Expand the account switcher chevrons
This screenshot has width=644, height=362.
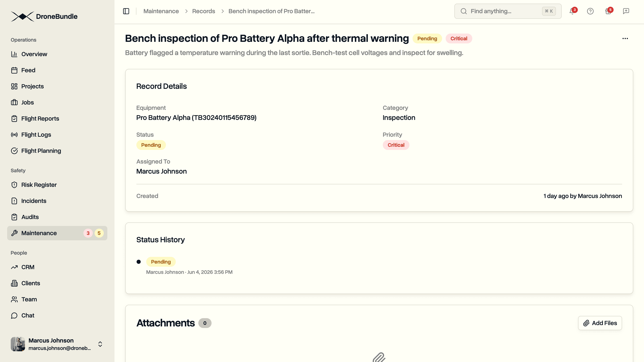(100, 344)
